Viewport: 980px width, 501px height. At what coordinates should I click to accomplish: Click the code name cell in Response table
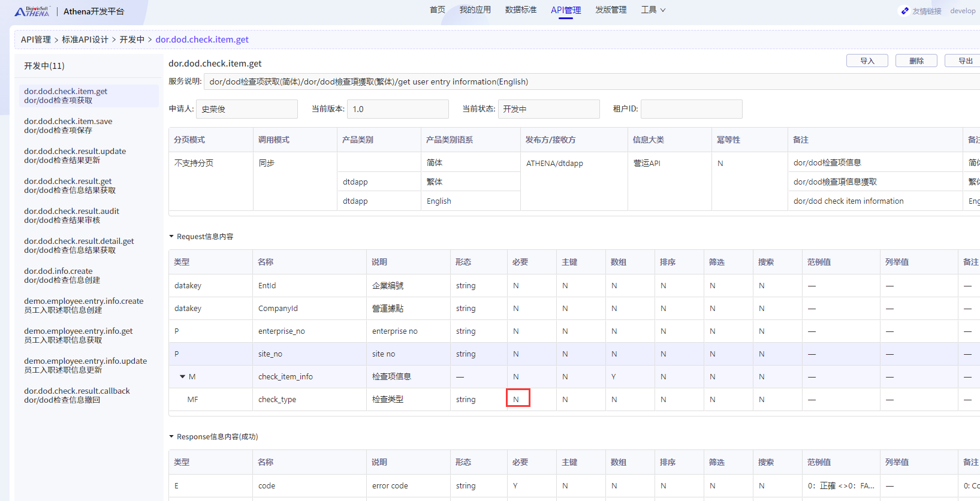[309, 486]
